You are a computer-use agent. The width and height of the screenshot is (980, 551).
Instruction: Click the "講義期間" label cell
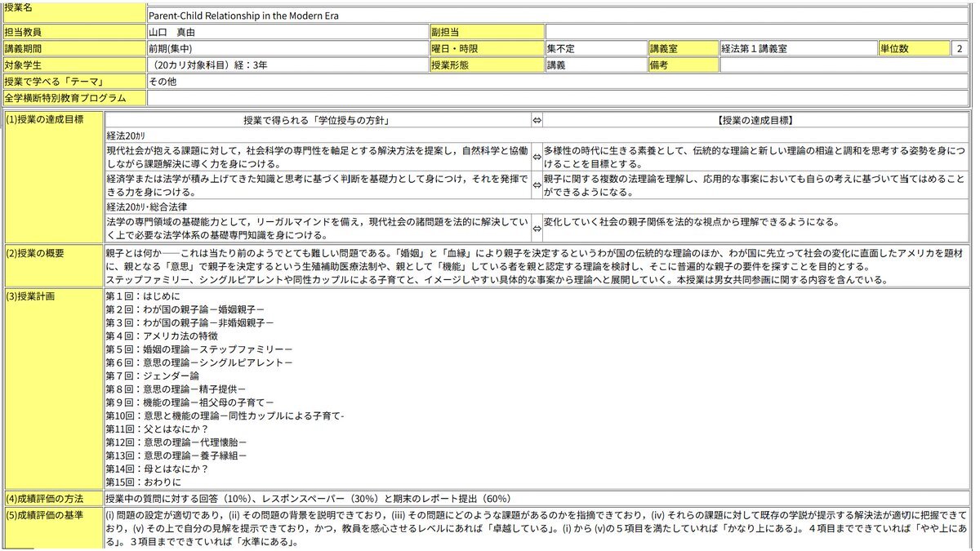pyautogui.click(x=74, y=48)
